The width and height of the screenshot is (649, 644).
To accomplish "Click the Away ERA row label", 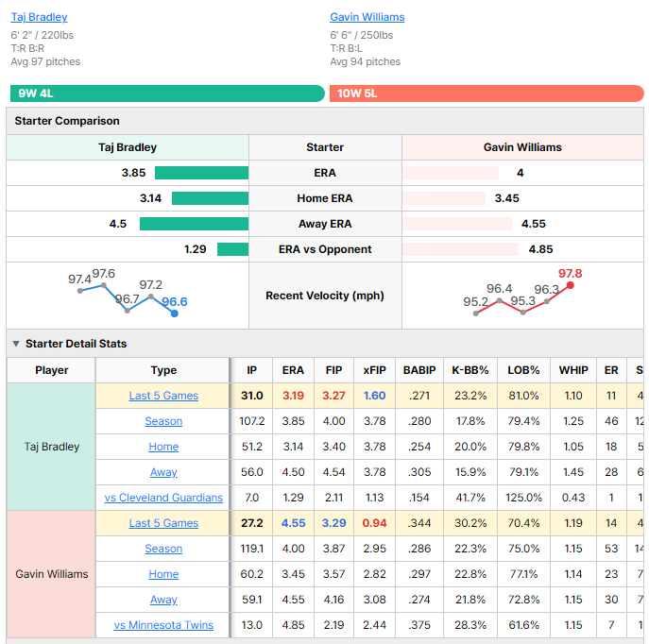I will [x=325, y=224].
